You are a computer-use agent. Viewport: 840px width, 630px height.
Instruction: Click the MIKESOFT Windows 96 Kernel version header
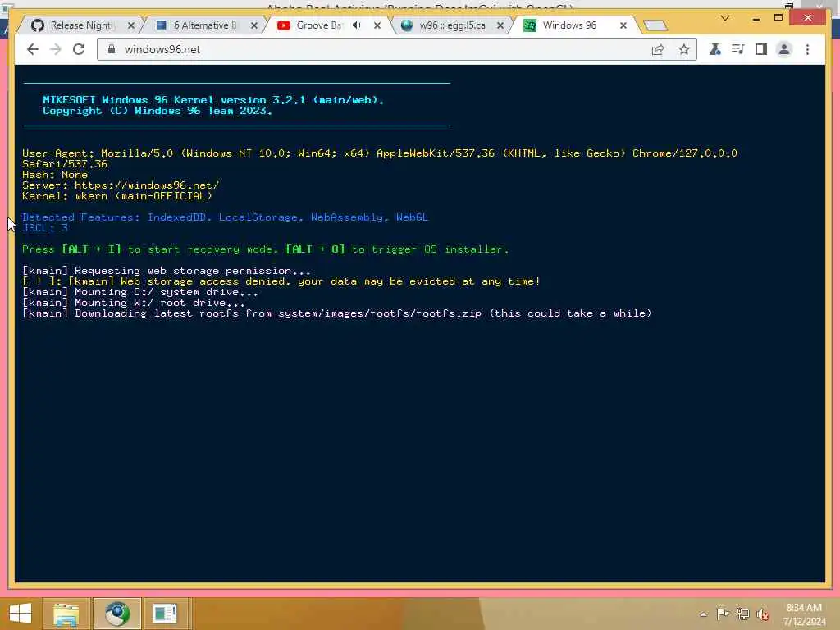coord(213,100)
